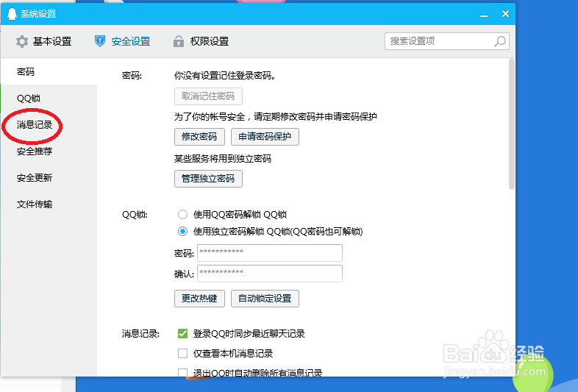Select 使用独立密码解锁 QQ锁 radio option

point(182,232)
